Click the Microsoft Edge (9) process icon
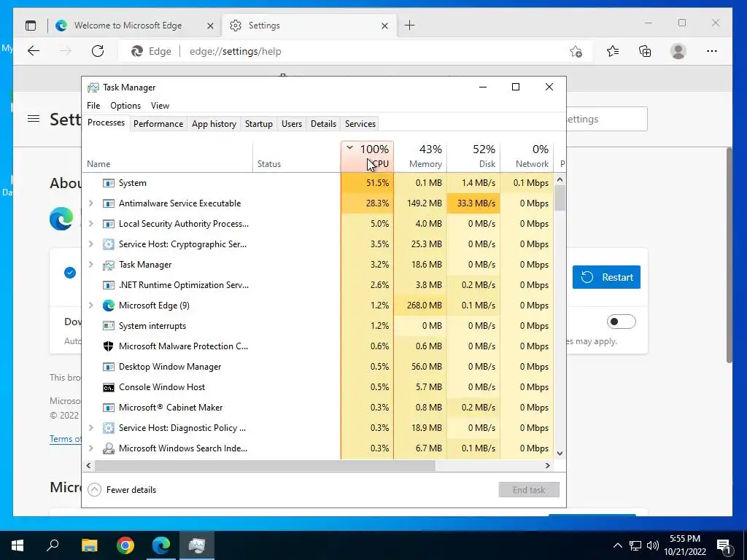The width and height of the screenshot is (747, 560). [109, 306]
